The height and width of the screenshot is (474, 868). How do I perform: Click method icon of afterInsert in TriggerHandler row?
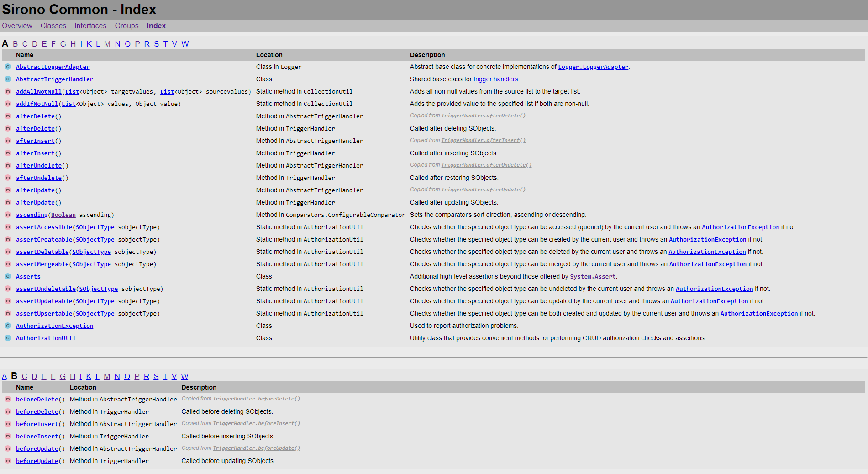click(x=8, y=153)
